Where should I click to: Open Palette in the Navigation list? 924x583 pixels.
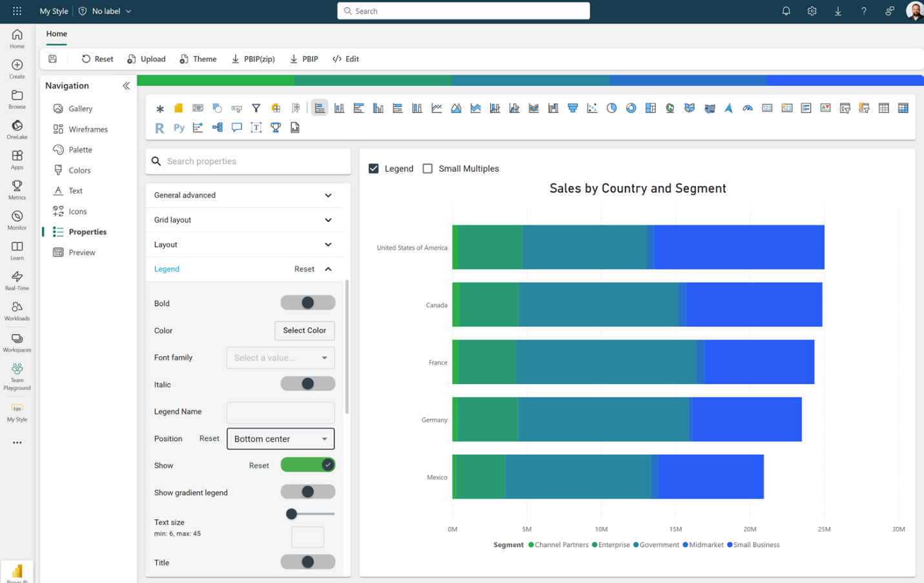point(80,150)
